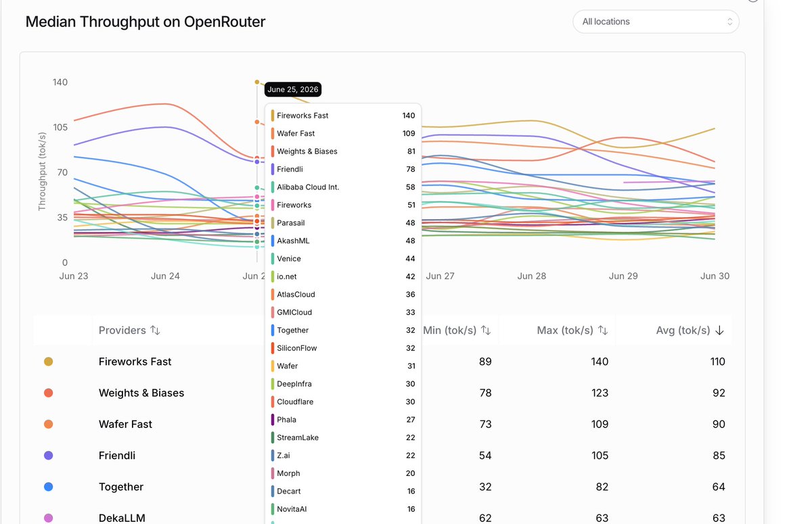This screenshot has height=524, width=812.
Task: Click Fireworks Fast entry in tooltip
Action: (343, 116)
